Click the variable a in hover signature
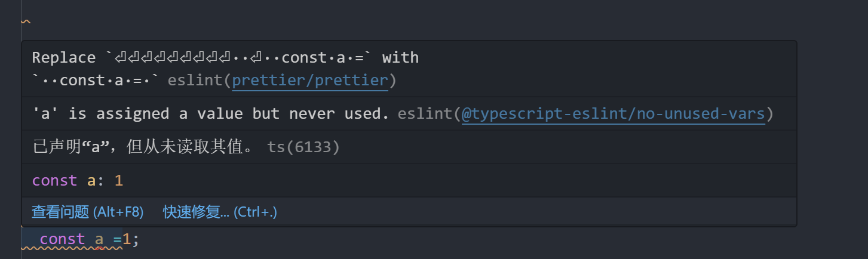Image resolution: width=868 pixels, height=259 pixels. tap(91, 181)
